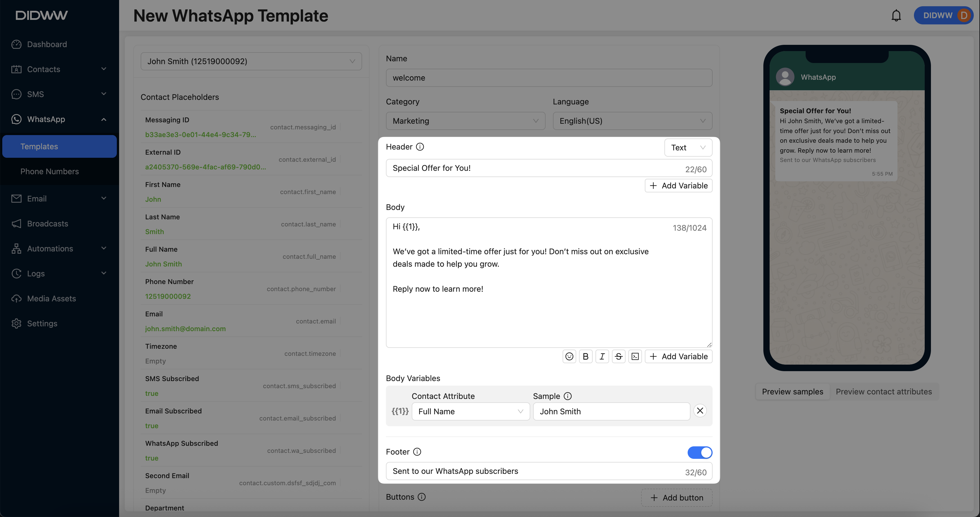
Task: Click the WhatsApp preview avatar
Action: pyautogui.click(x=785, y=77)
